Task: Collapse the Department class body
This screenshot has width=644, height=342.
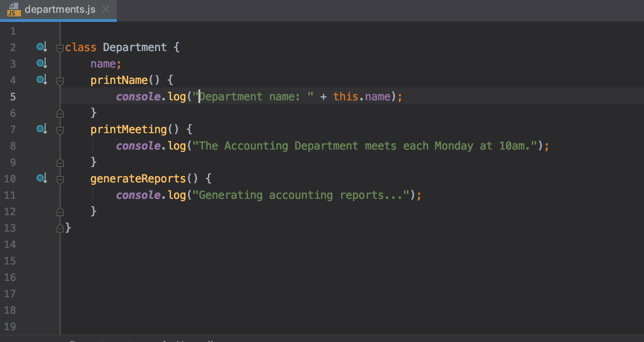Action: tap(60, 48)
